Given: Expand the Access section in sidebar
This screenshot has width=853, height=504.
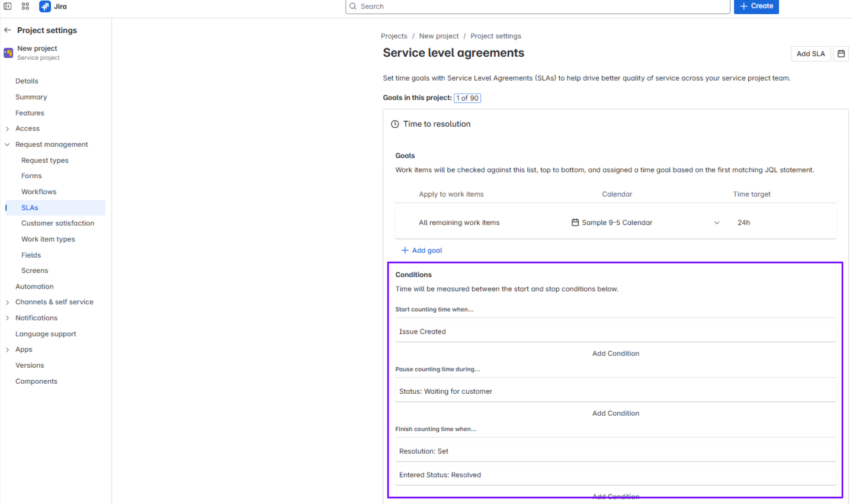Looking at the screenshot, I should pos(8,128).
